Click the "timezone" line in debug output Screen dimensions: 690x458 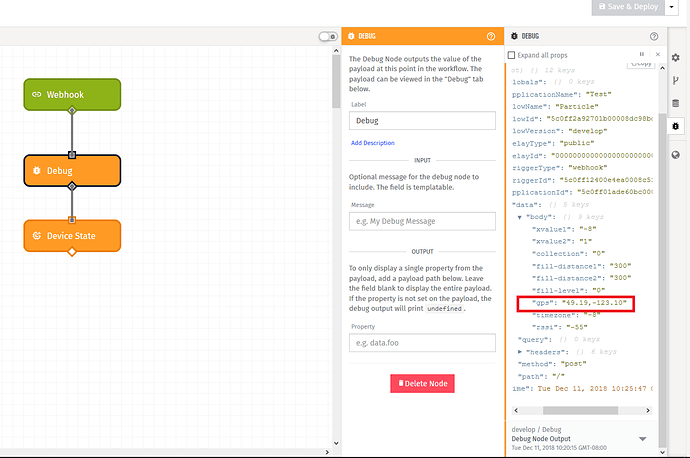click(x=566, y=315)
